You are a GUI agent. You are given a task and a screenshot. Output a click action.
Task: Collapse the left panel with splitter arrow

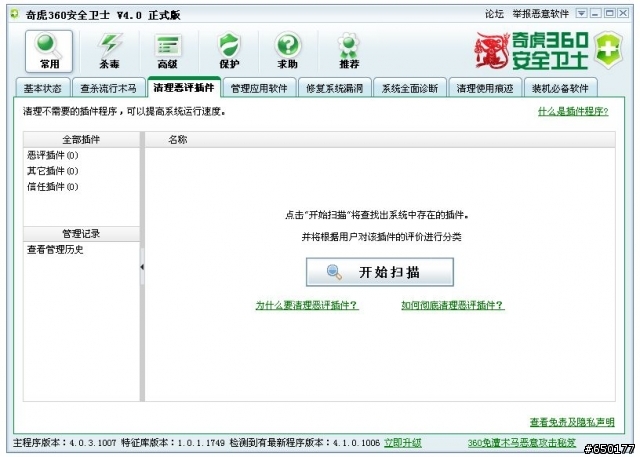[x=142, y=267]
